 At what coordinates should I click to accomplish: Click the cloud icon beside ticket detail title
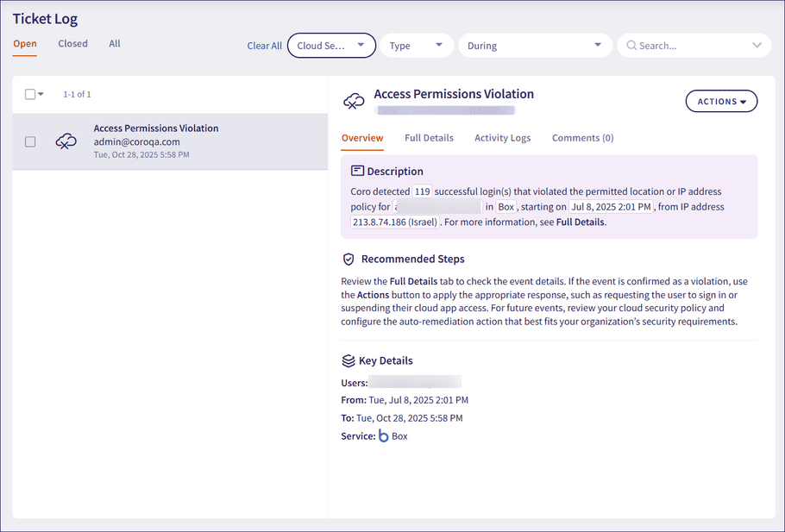tap(354, 102)
